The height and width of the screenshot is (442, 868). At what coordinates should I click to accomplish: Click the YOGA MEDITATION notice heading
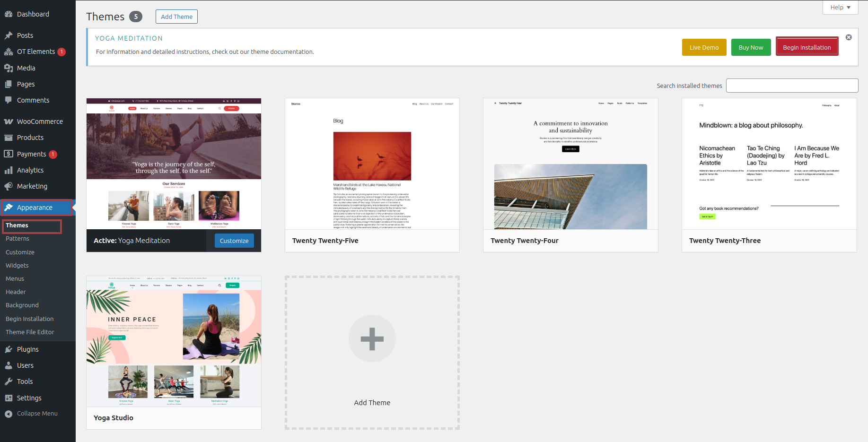coord(129,38)
